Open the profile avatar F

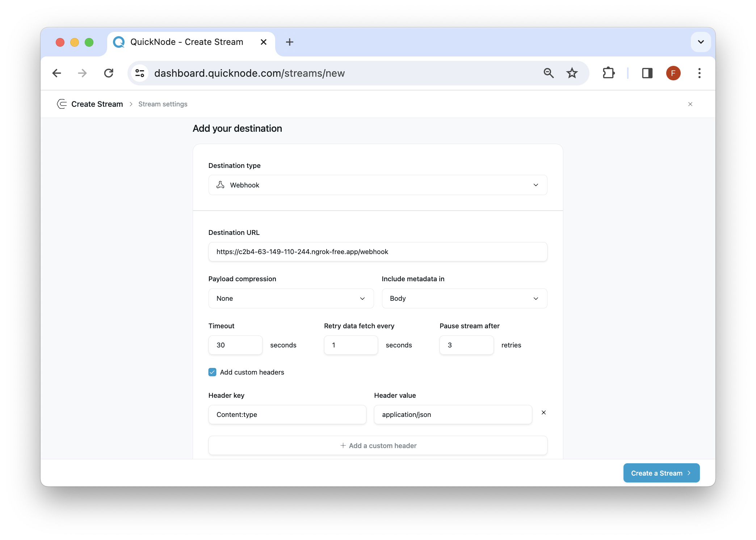point(673,73)
